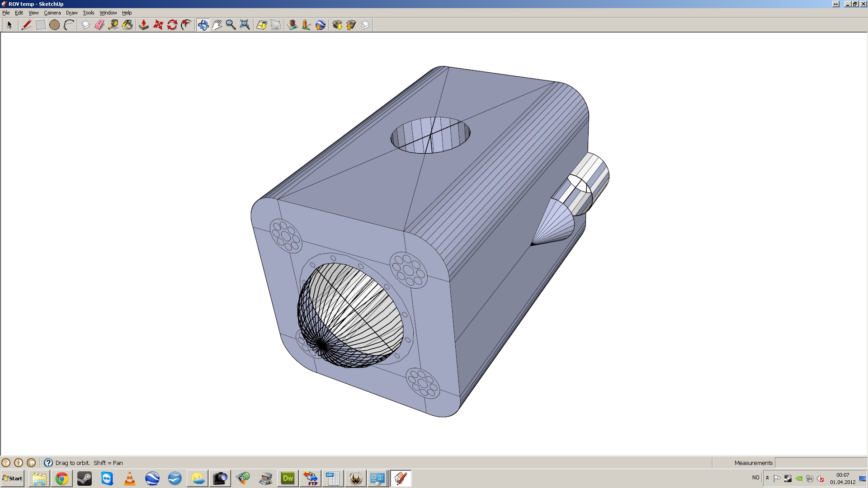Open Dreamweaver from the taskbar
The width and height of the screenshot is (868, 488).
[288, 479]
